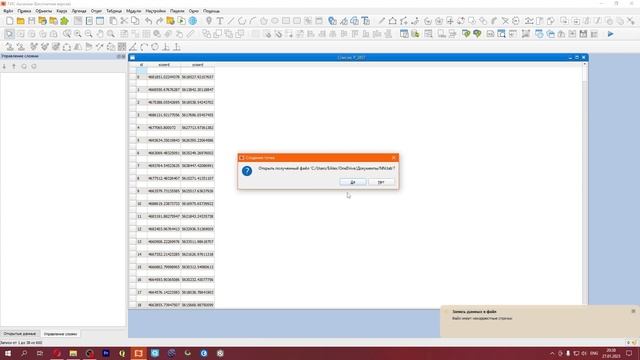
Task: Switch to the Управление слоями tab
Action: (60, 334)
